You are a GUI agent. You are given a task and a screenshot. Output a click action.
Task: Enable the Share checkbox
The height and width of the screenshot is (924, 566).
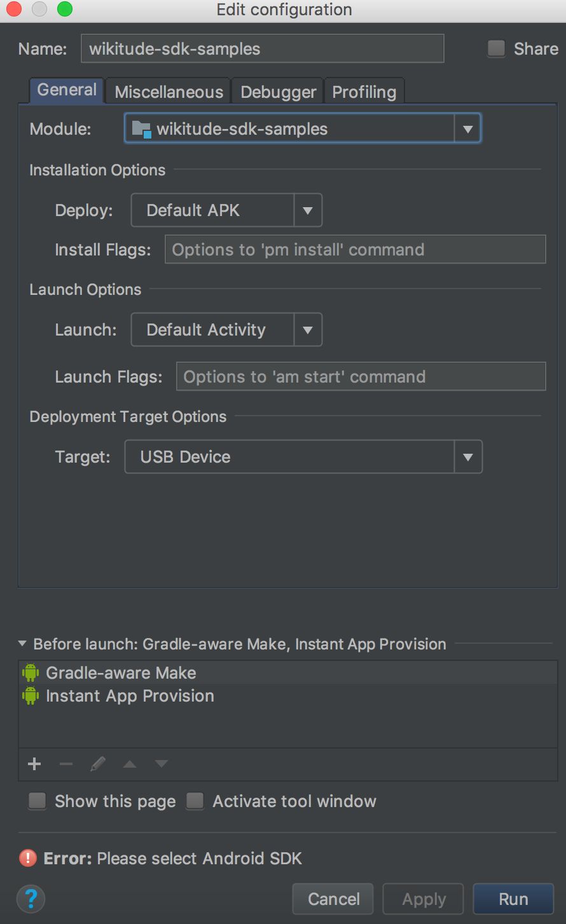pyautogui.click(x=496, y=49)
